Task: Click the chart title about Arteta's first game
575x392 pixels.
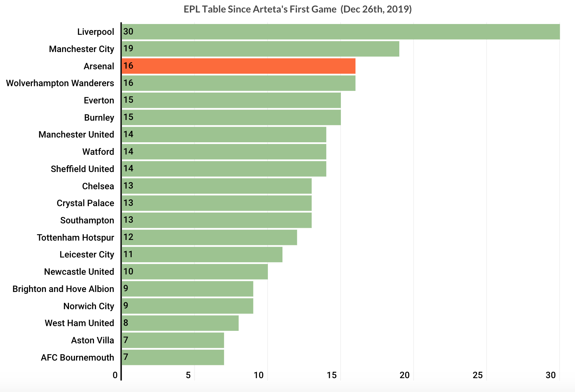Action: pyautogui.click(x=298, y=9)
